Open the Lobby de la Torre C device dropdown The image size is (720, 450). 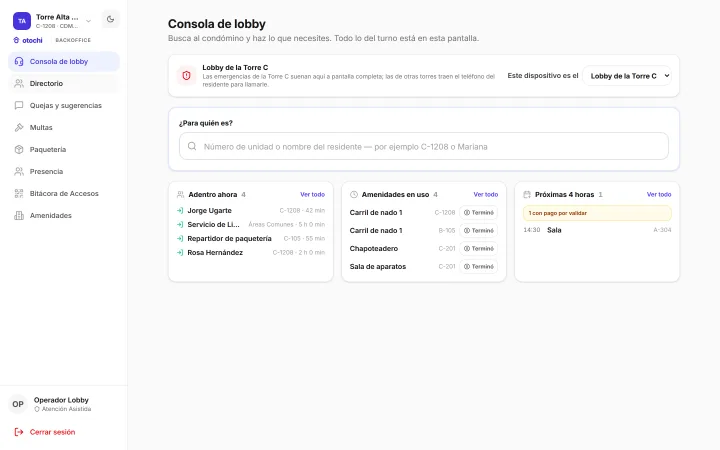[x=627, y=76]
